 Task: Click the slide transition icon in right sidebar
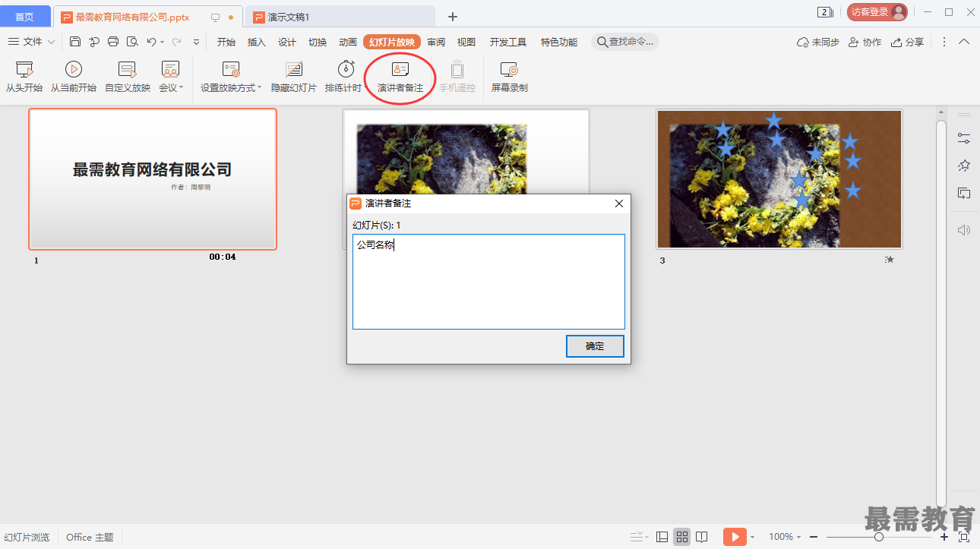coord(964,194)
